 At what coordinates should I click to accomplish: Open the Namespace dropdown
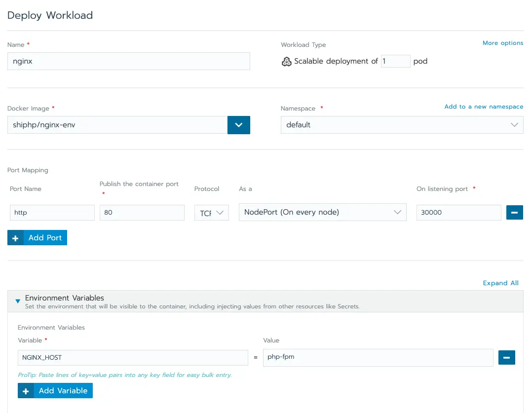click(x=402, y=125)
